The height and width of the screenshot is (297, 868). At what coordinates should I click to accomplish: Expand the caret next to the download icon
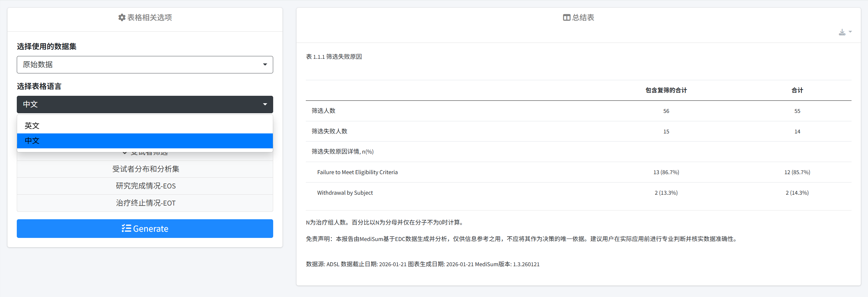pos(850,32)
